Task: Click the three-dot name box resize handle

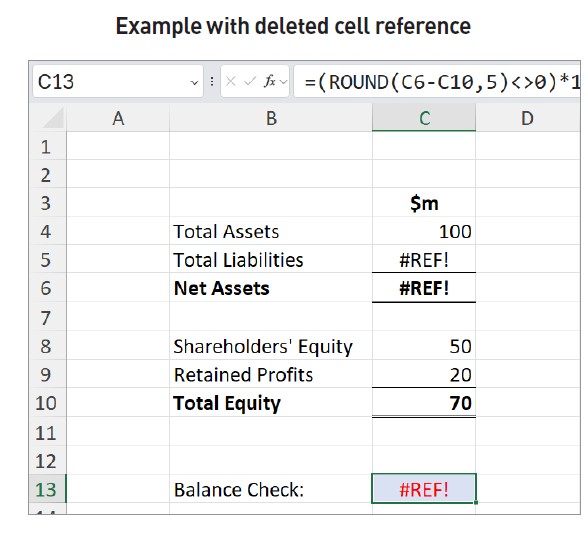Action: coord(212,81)
